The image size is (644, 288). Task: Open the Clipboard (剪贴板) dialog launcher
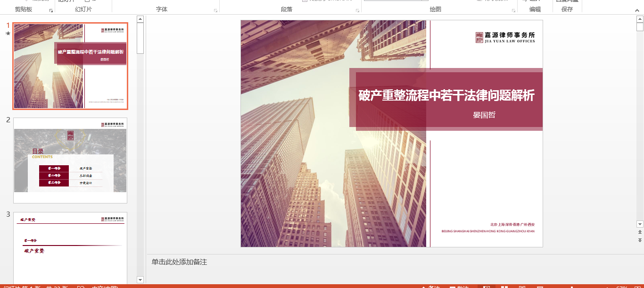click(x=51, y=10)
